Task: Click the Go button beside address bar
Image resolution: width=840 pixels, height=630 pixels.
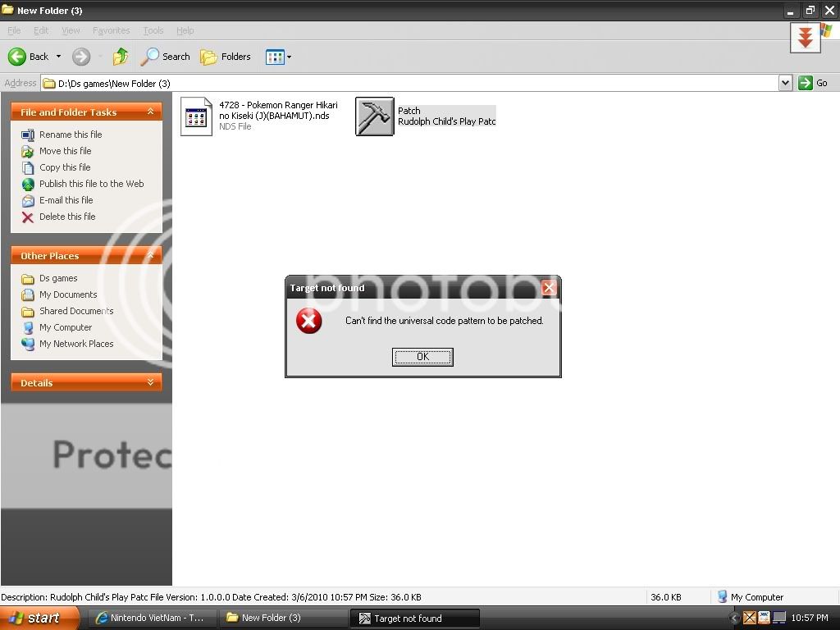Action: [x=814, y=83]
